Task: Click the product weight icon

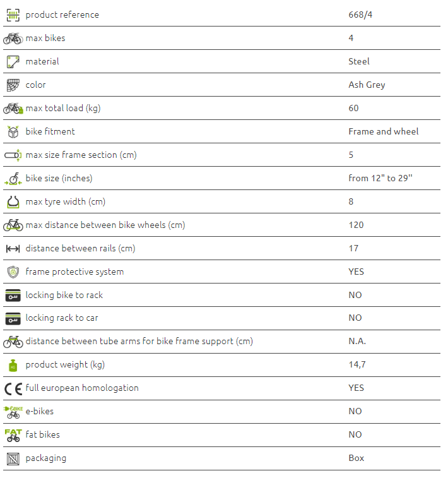Action: click(x=13, y=365)
